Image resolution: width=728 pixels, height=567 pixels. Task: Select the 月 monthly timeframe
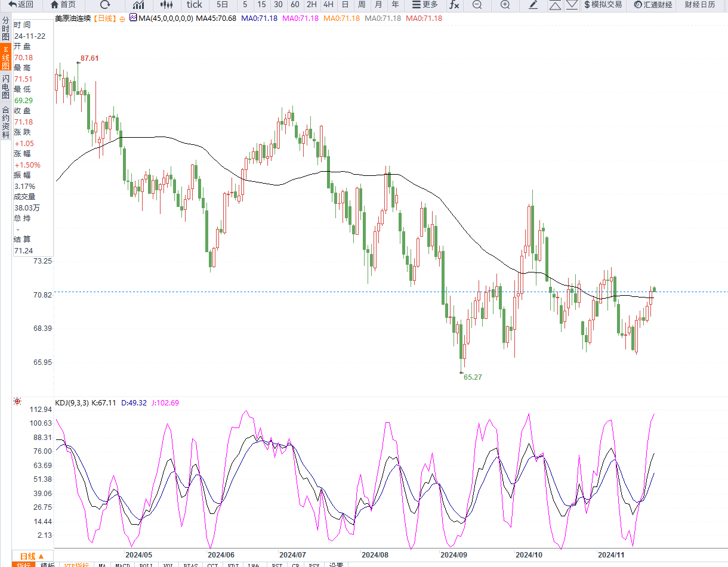tap(378, 5)
